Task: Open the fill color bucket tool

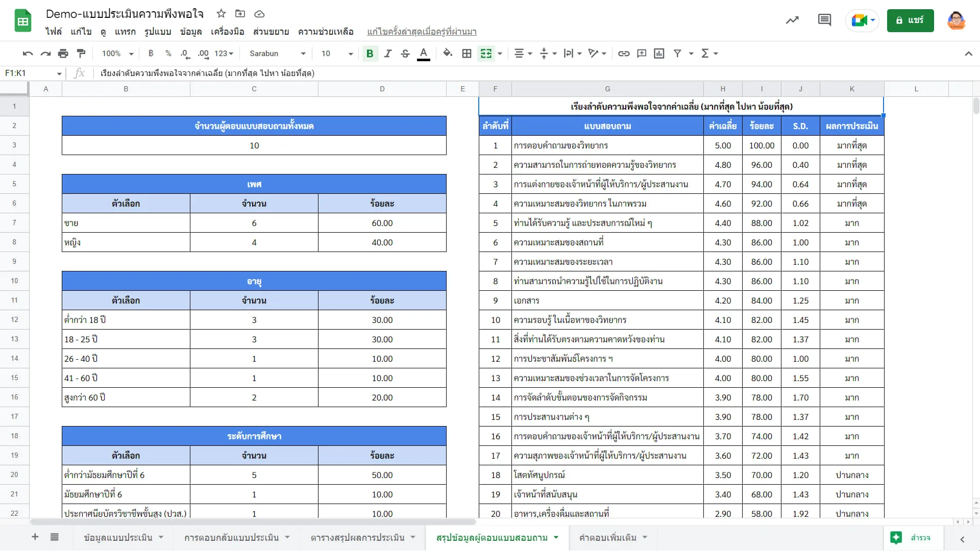Action: (448, 53)
